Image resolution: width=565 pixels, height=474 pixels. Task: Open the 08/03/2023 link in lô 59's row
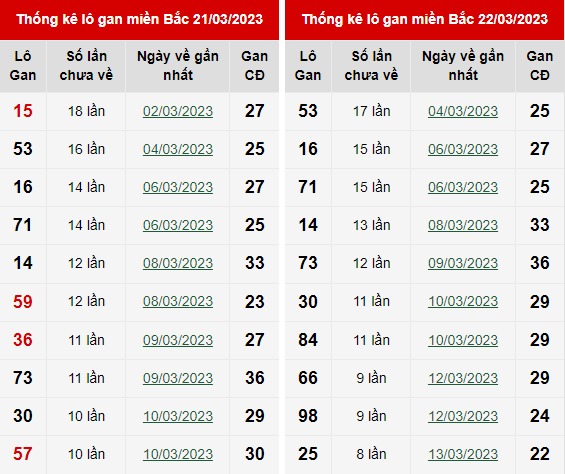coord(178,301)
